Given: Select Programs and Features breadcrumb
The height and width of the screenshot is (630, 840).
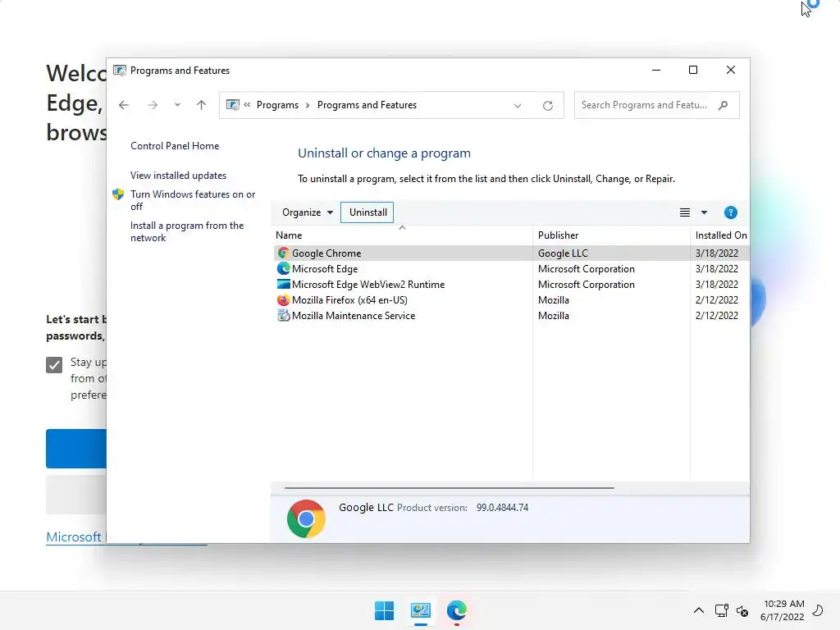Looking at the screenshot, I should point(367,105).
